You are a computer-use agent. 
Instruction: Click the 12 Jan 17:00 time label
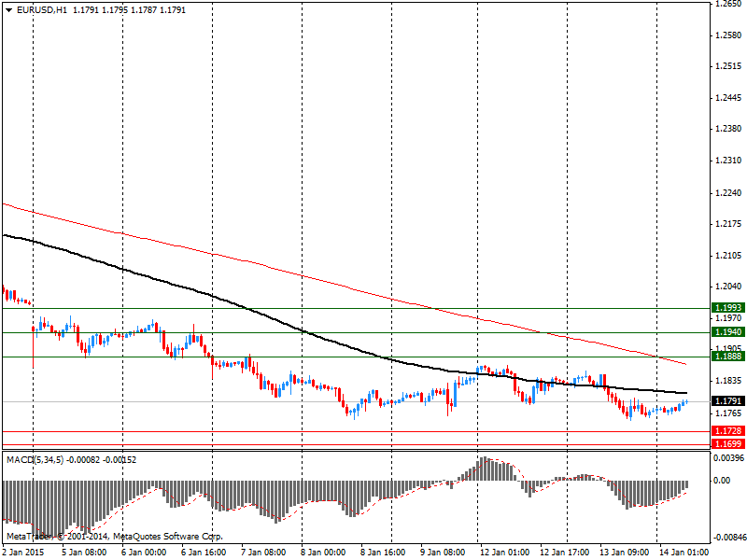pyautogui.click(x=565, y=553)
